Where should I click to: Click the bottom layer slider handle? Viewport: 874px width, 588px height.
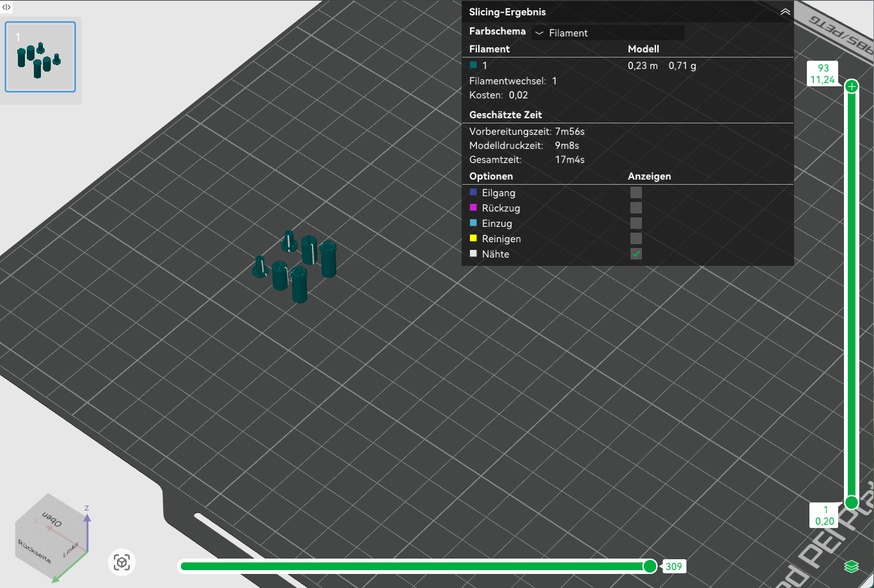coord(851,502)
